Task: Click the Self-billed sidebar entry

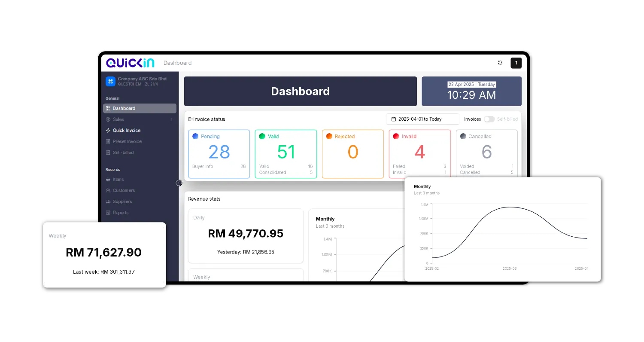Action: 124,152
